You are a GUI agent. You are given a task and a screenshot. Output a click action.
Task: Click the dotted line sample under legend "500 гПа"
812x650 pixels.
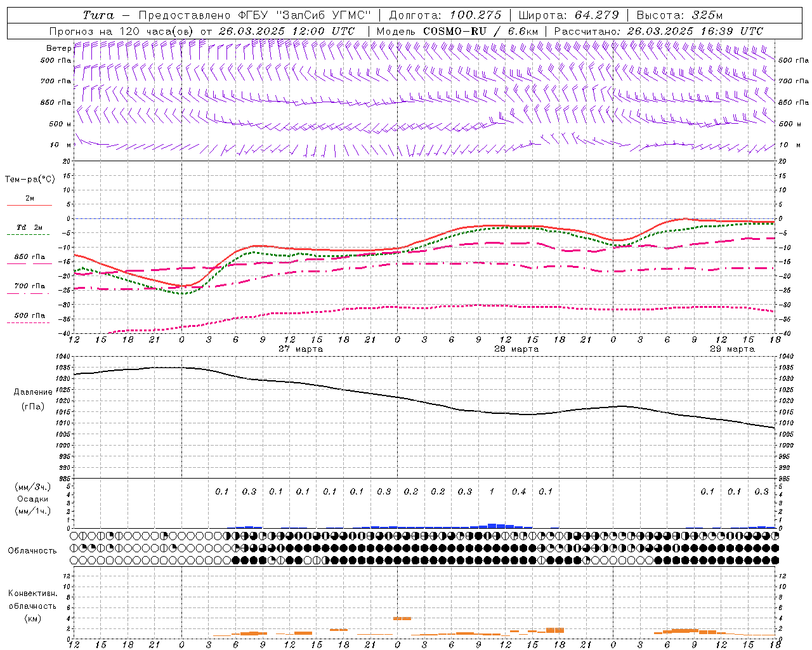click(x=29, y=322)
